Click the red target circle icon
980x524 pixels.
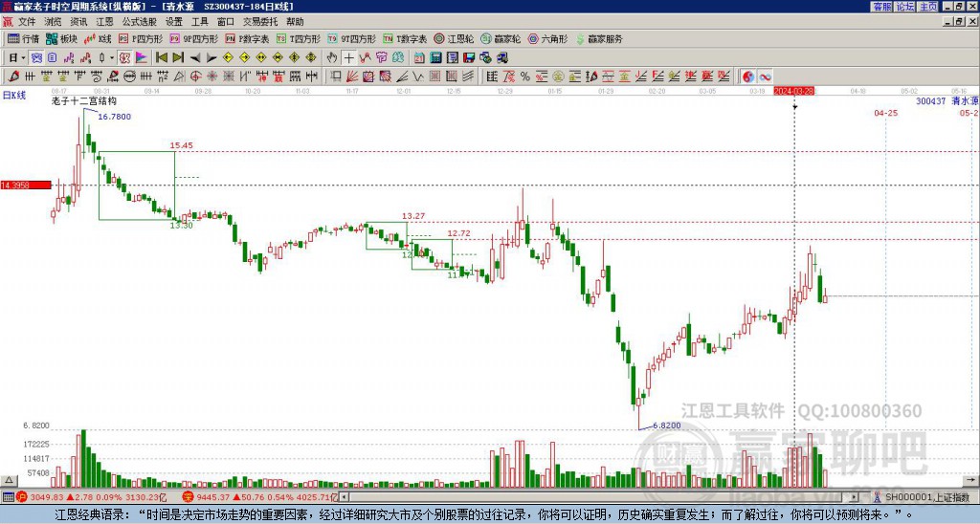click(195, 76)
